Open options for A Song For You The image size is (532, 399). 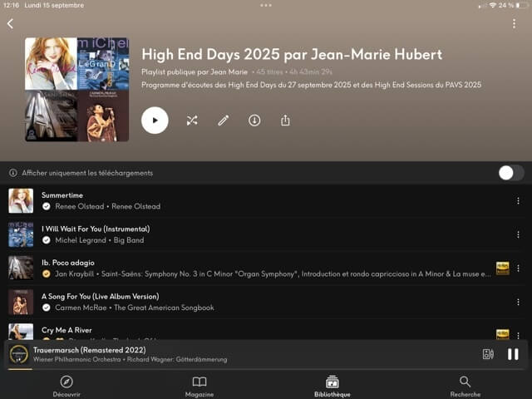(518, 302)
